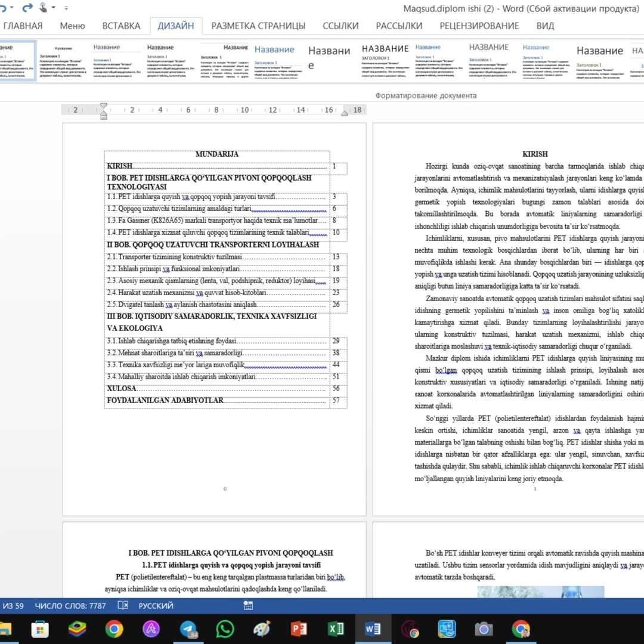Click the XULOSA entry in table of contents
The height and width of the screenshot is (644, 644).
click(122, 388)
